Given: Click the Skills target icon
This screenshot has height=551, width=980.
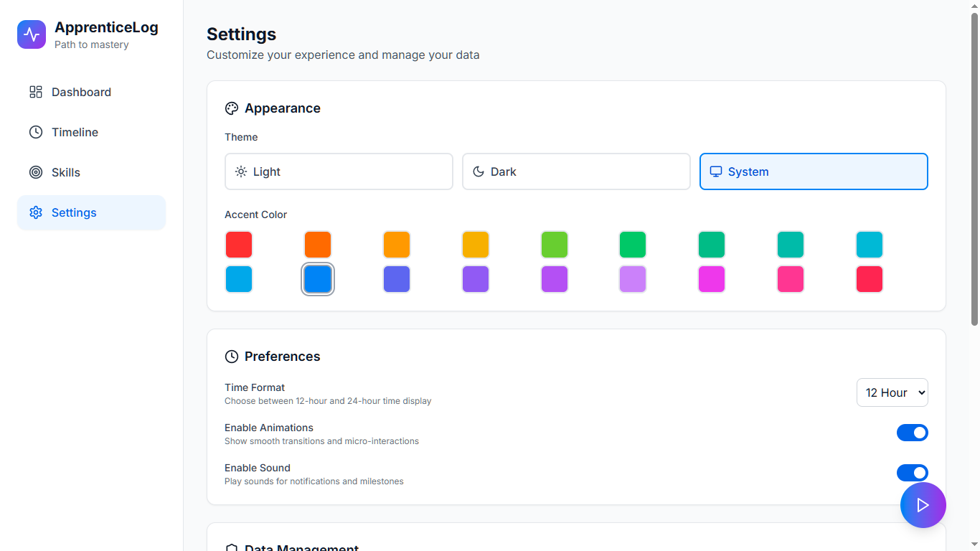Looking at the screenshot, I should (36, 172).
